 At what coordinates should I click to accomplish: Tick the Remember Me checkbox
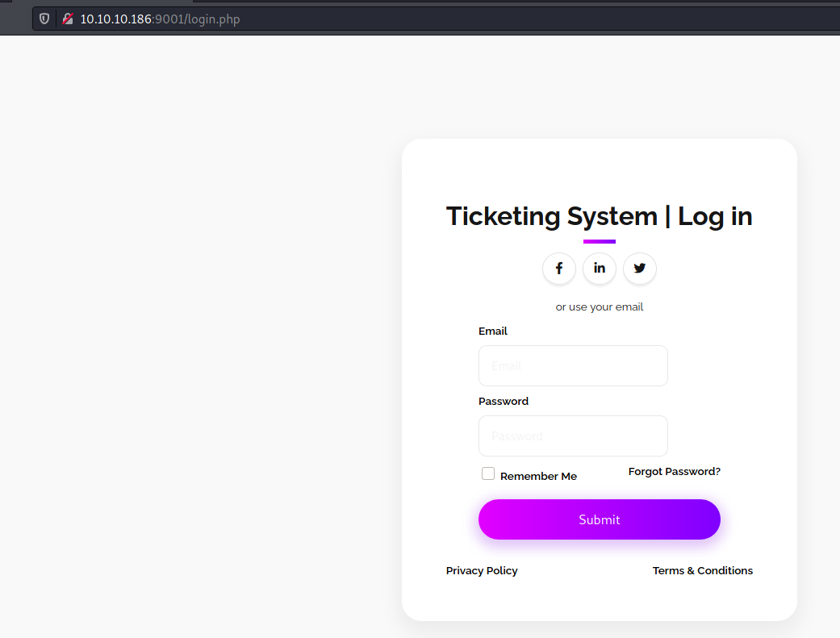coord(488,473)
